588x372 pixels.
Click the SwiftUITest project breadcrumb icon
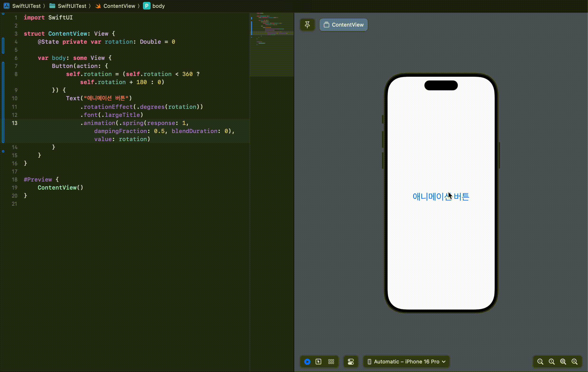[7, 6]
